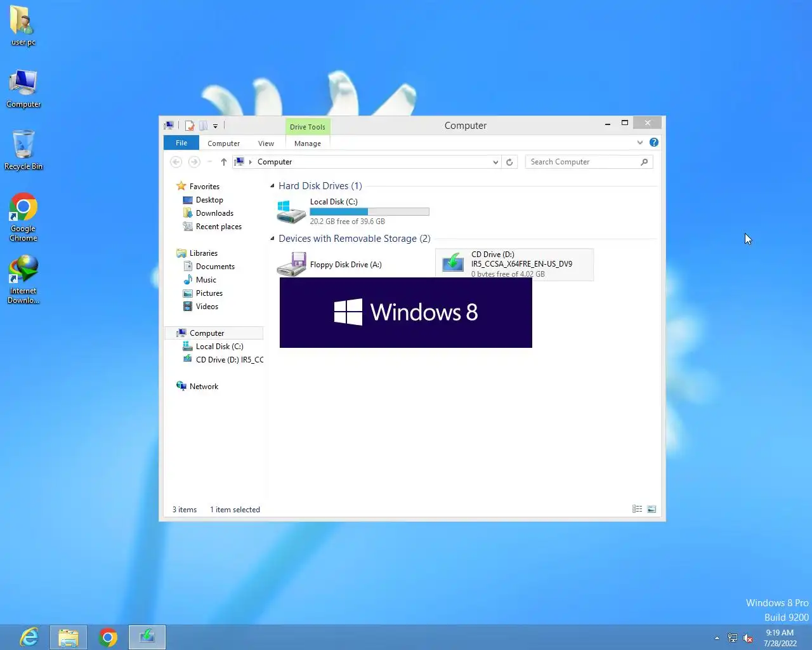Viewport: 812px width, 650px height.
Task: Click Computer in the address bar
Action: [275, 162]
